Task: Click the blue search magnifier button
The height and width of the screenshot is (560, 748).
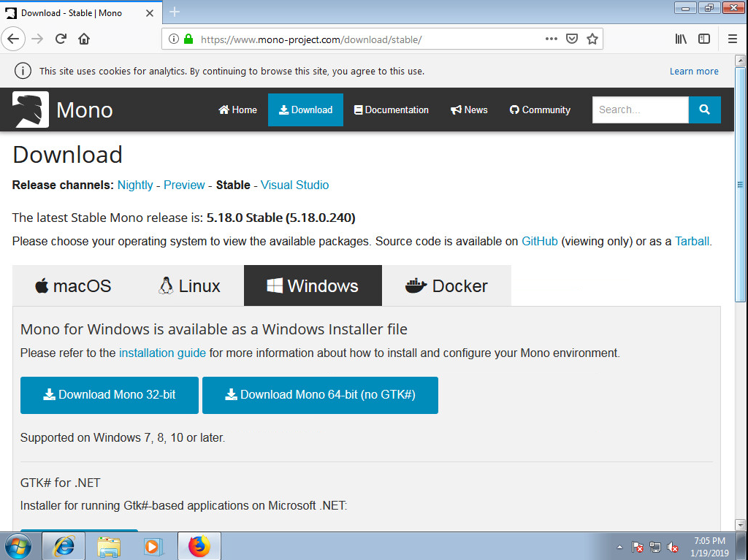Action: tap(704, 110)
